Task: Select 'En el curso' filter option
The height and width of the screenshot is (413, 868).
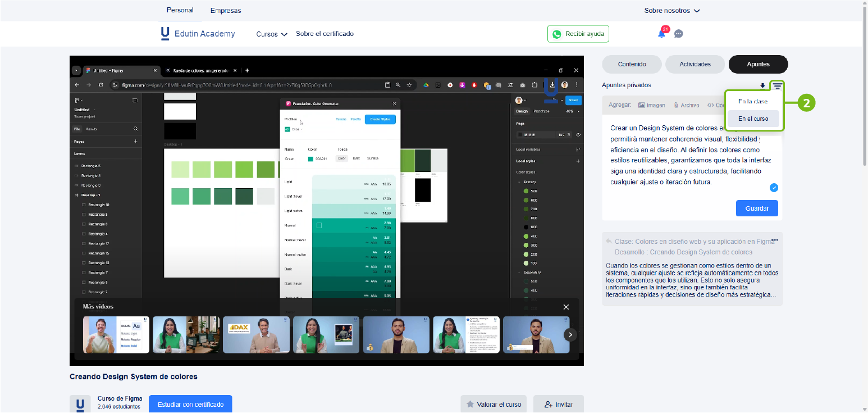Action: click(x=753, y=119)
